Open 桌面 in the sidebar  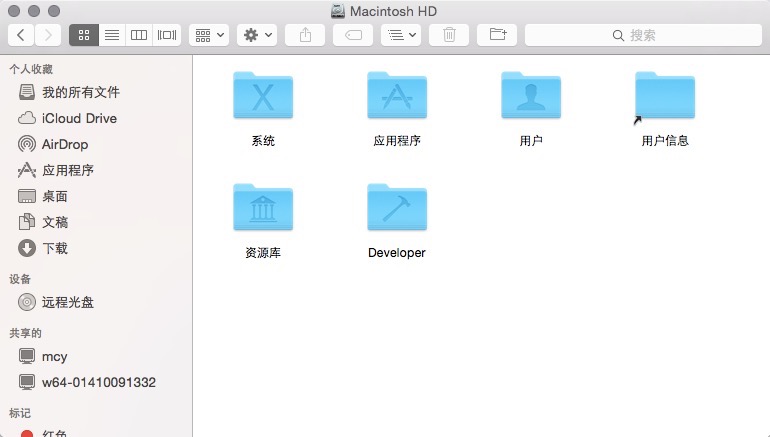tap(96, 196)
